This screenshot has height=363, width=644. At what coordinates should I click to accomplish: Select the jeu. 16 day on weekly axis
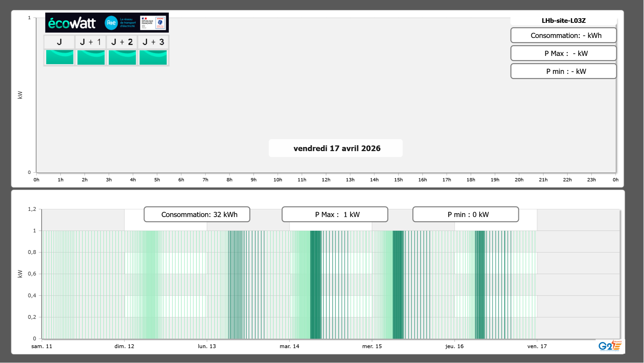click(454, 346)
